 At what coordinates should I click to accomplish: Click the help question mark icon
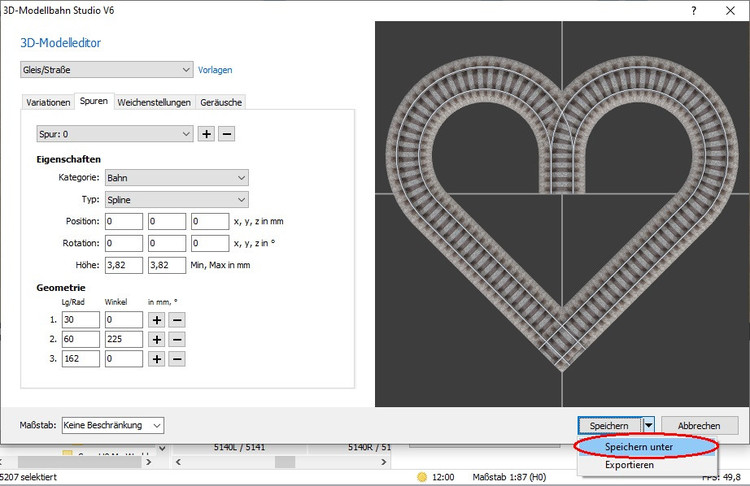pos(694,9)
